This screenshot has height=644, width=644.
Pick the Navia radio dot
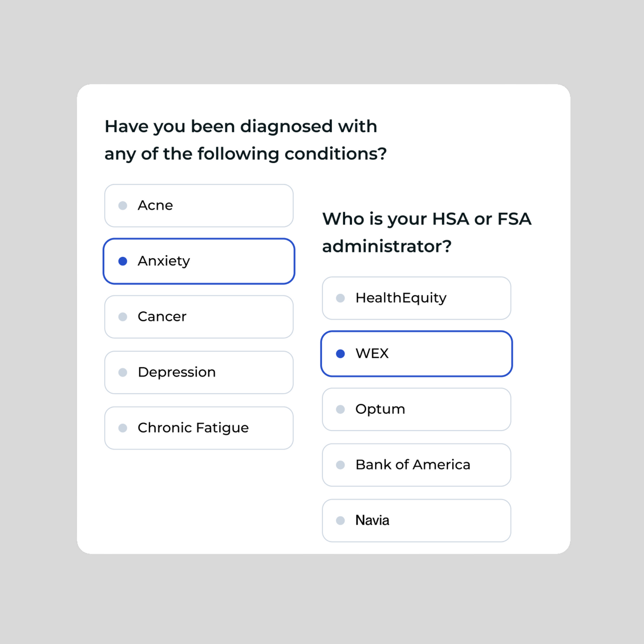point(340,521)
